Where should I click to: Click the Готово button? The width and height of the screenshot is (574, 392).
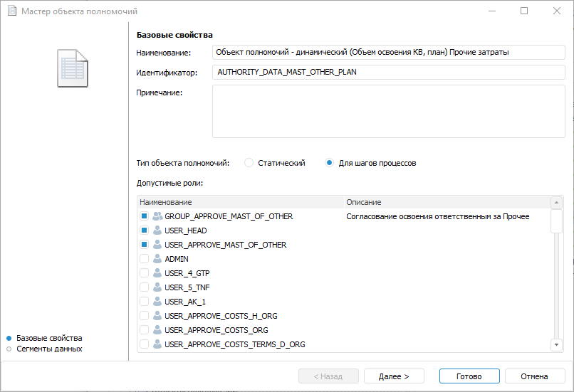click(x=469, y=376)
